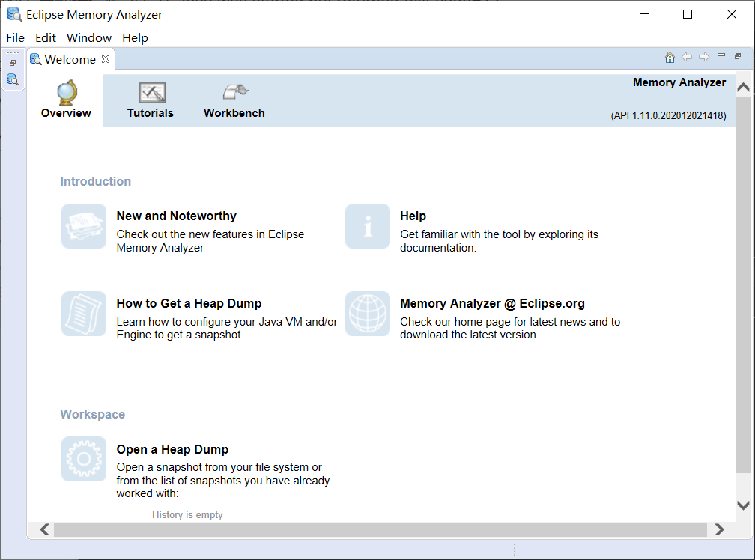This screenshot has width=755, height=560.
Task: Click the vertical scrollbar thumb
Action: tap(744, 284)
